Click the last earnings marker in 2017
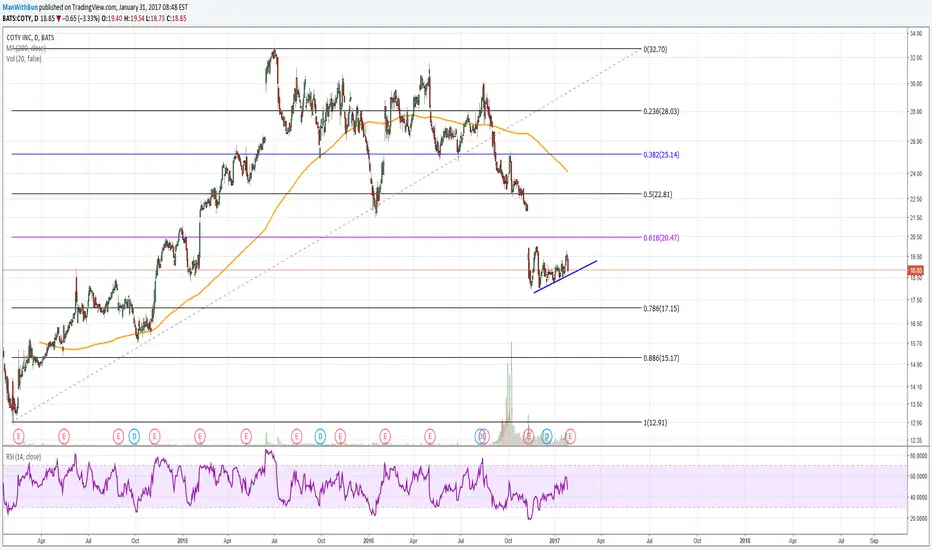 (570, 437)
